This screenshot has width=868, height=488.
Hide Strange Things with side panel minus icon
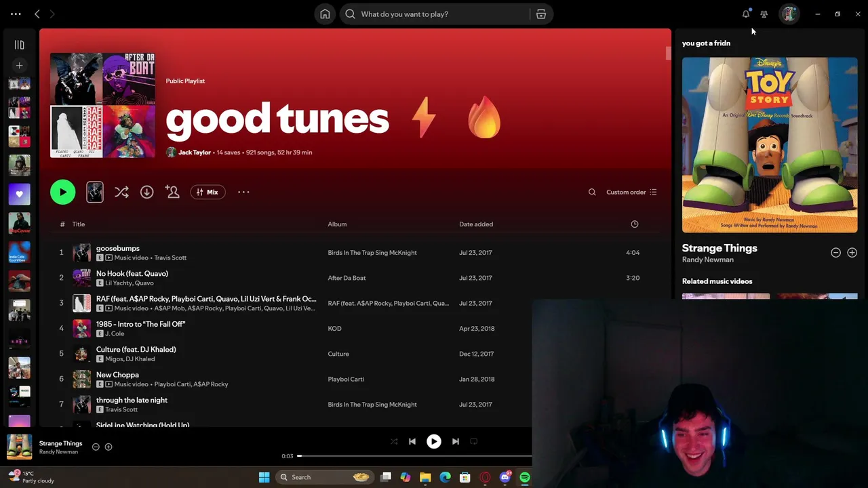[835, 253]
